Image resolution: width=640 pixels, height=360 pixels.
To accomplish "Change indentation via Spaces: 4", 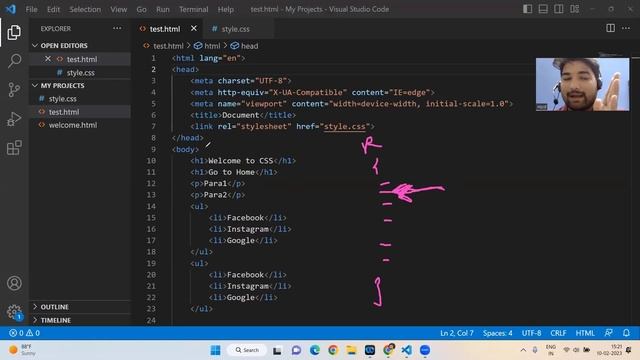I will click(x=498, y=333).
